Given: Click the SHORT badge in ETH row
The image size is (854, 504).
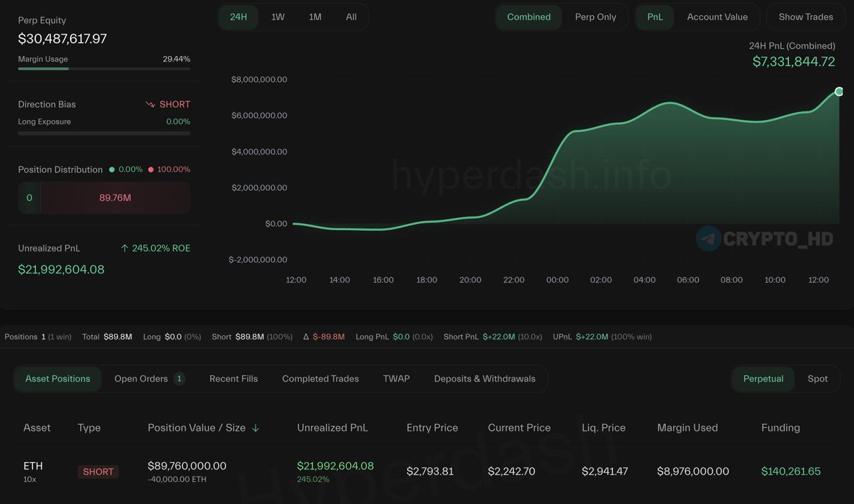Looking at the screenshot, I should [98, 471].
